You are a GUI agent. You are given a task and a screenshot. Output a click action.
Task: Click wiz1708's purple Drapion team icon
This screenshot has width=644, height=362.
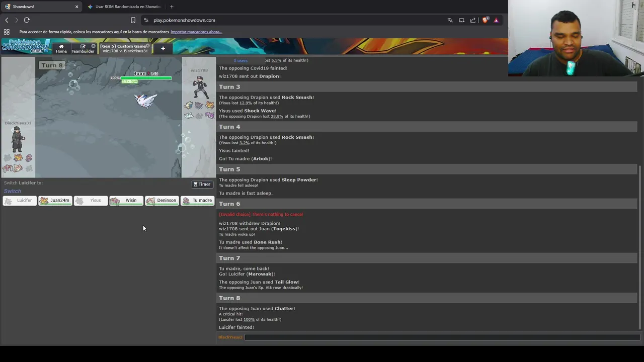(x=209, y=115)
